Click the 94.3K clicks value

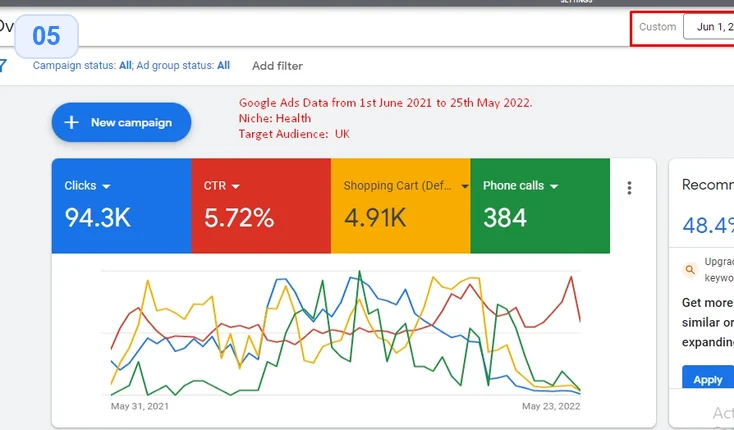(97, 218)
